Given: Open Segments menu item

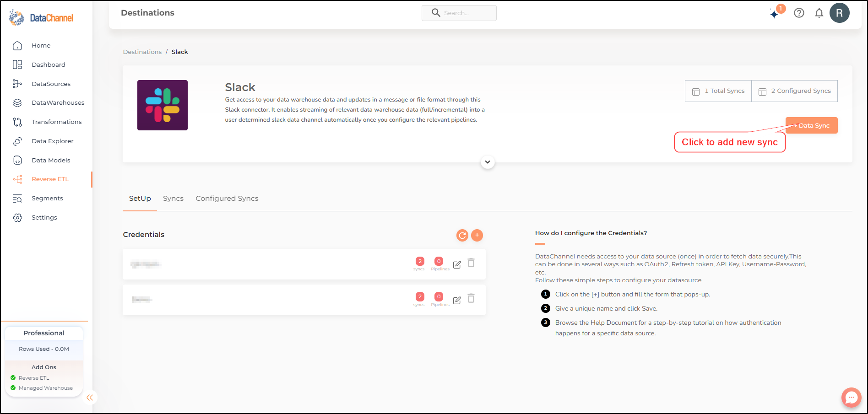Looking at the screenshot, I should (x=47, y=199).
